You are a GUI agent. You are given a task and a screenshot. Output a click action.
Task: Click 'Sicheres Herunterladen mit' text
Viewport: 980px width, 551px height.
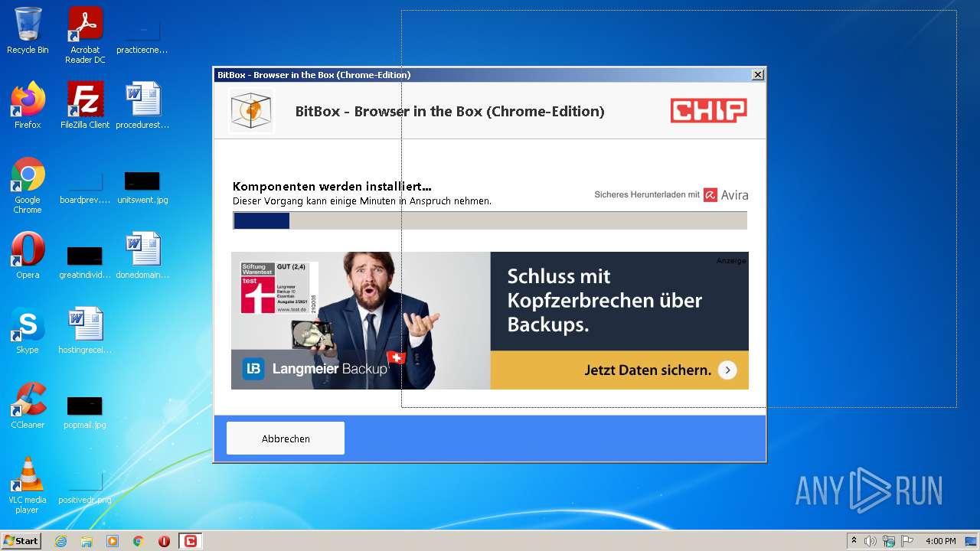[647, 195]
